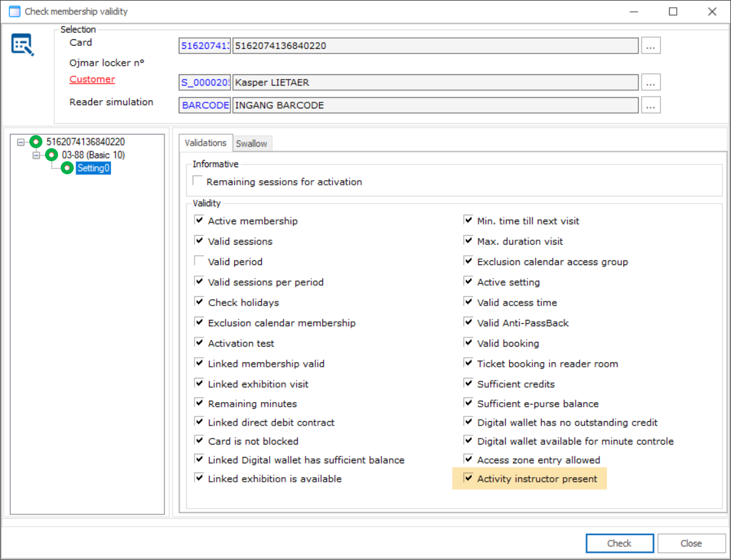Click the Close button
The width and height of the screenshot is (731, 560).
[x=691, y=543]
